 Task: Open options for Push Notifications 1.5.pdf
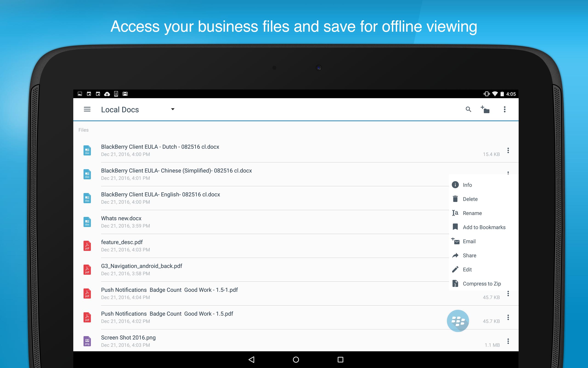[x=508, y=317]
